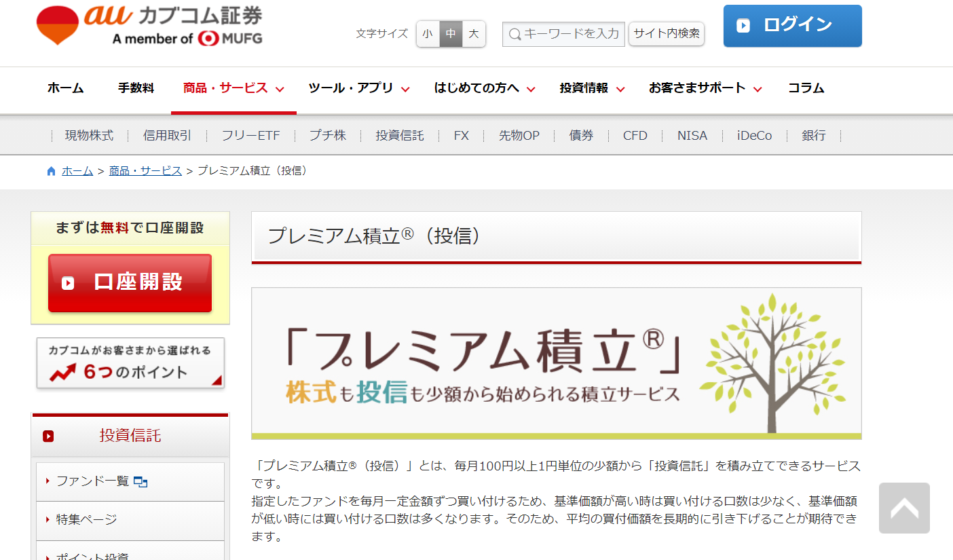The image size is (953, 560).
Task: Click the サイト内検索 button
Action: pyautogui.click(x=667, y=33)
